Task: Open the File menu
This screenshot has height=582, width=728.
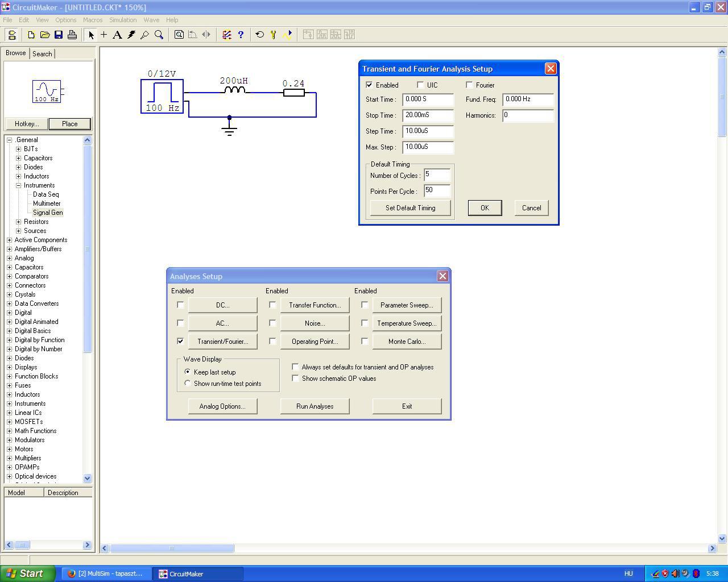Action: click(x=7, y=20)
